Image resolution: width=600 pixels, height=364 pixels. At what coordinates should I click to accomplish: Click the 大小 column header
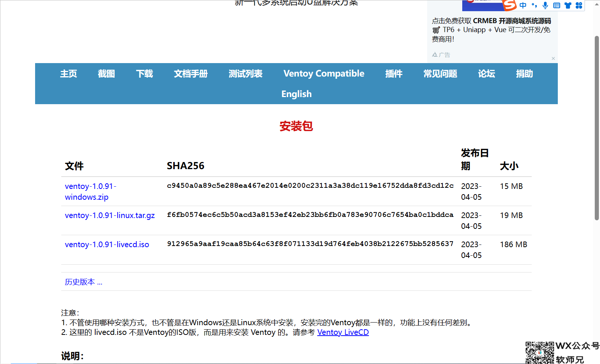pyautogui.click(x=509, y=166)
